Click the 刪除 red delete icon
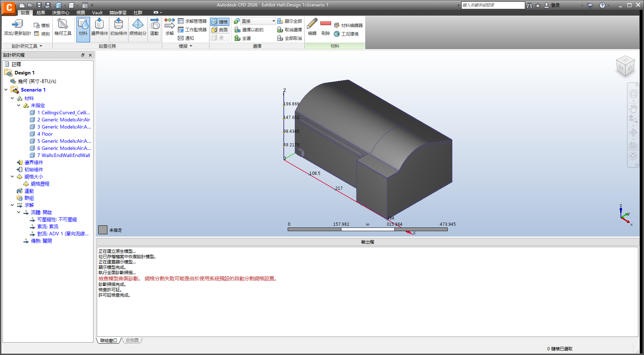 coord(325,24)
